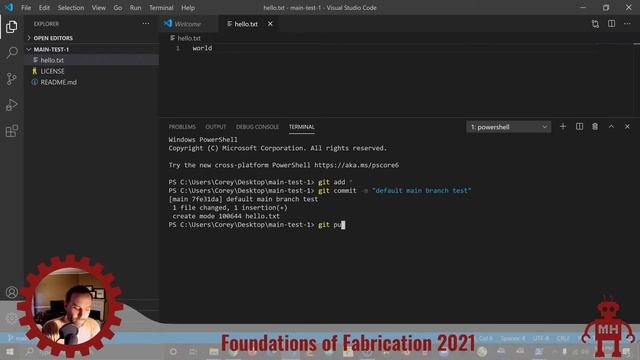
Task: Open the Search view in activity bar
Action: 11,52
